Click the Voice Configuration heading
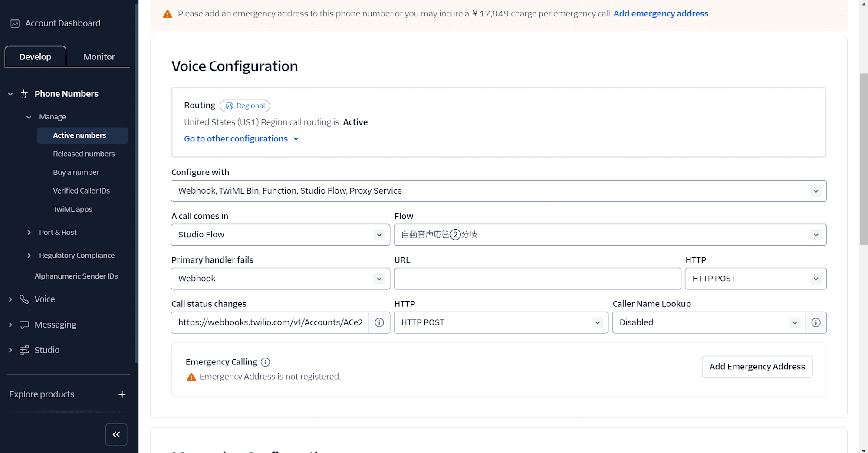Viewport: 868px width, 453px height. pyautogui.click(x=234, y=66)
